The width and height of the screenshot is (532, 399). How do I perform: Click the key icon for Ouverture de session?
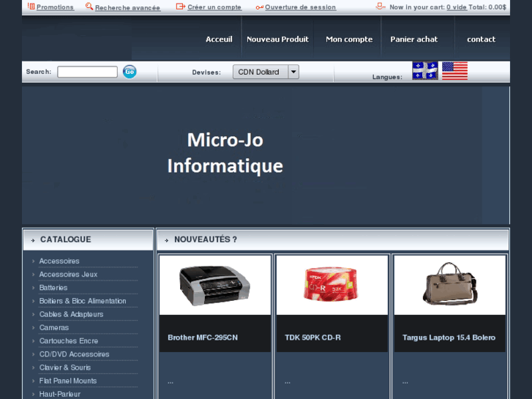pyautogui.click(x=259, y=7)
